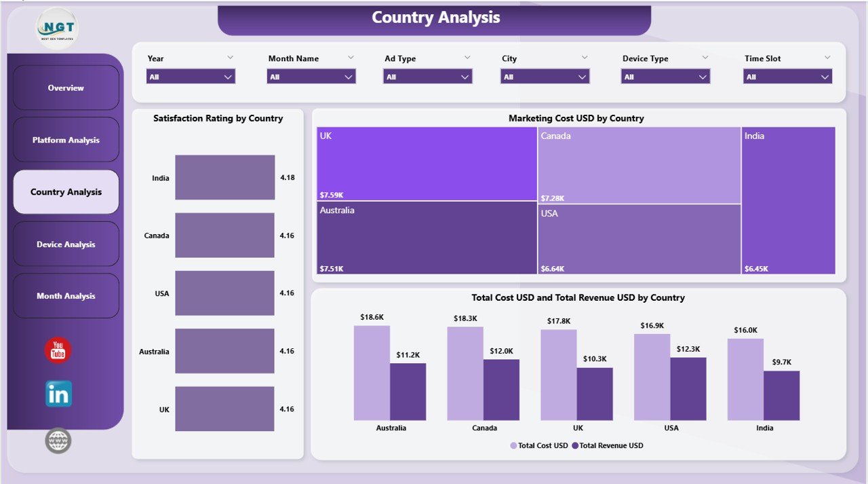Screen dimensions: 868x484
Task: Click the www globe website icon
Action: [58, 440]
